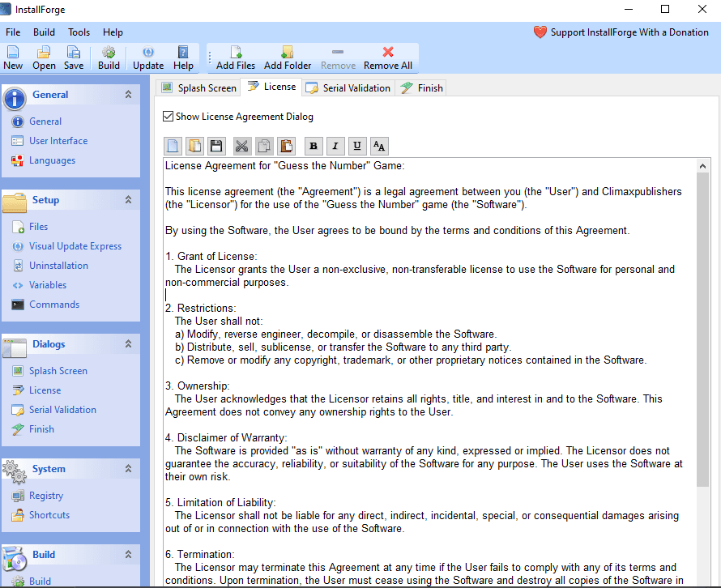Click the license text vertical scrollbar
This screenshot has width=721, height=588.
click(702, 324)
